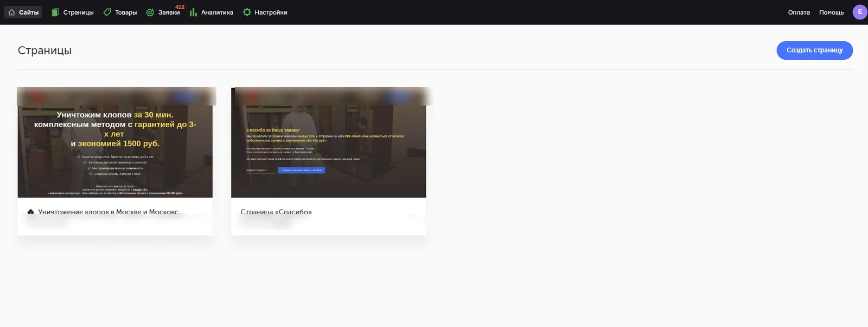Open the Уничтожим клопов page thumbnail

[115, 143]
